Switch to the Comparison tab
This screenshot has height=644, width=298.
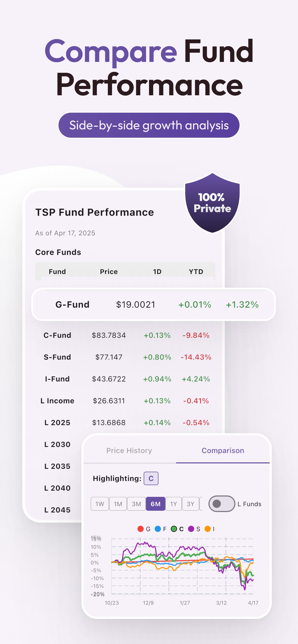point(223,450)
